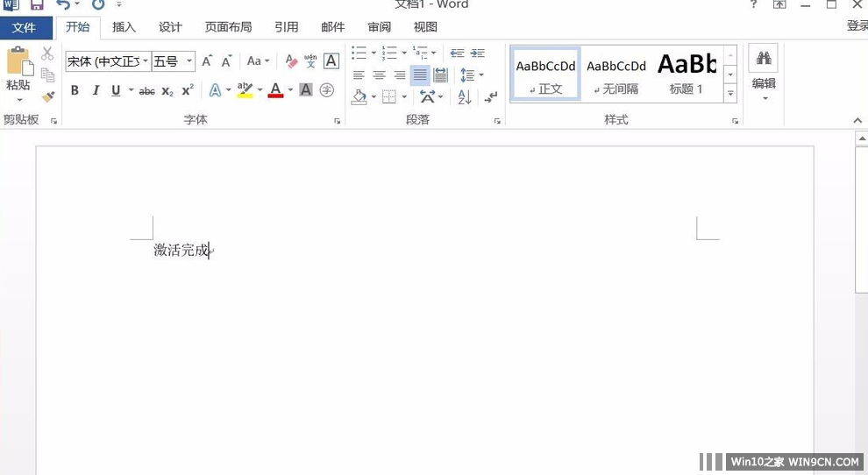Increase font size with grow font icon

coord(207,60)
